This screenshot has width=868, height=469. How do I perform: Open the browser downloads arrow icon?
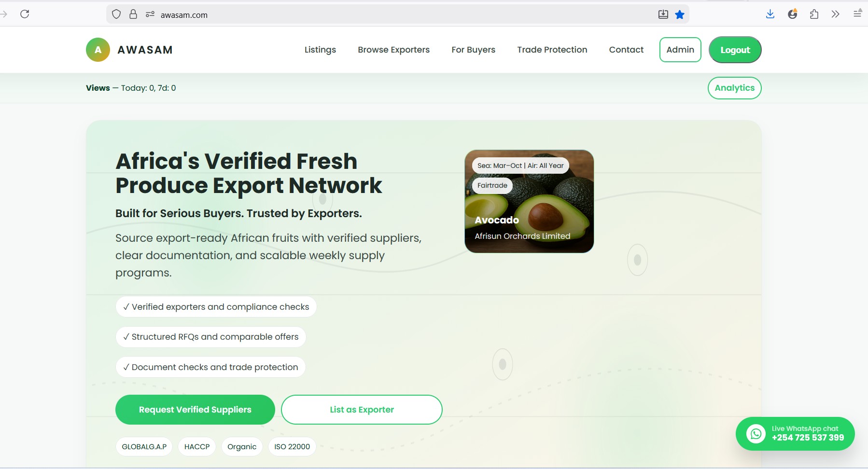pyautogui.click(x=770, y=14)
